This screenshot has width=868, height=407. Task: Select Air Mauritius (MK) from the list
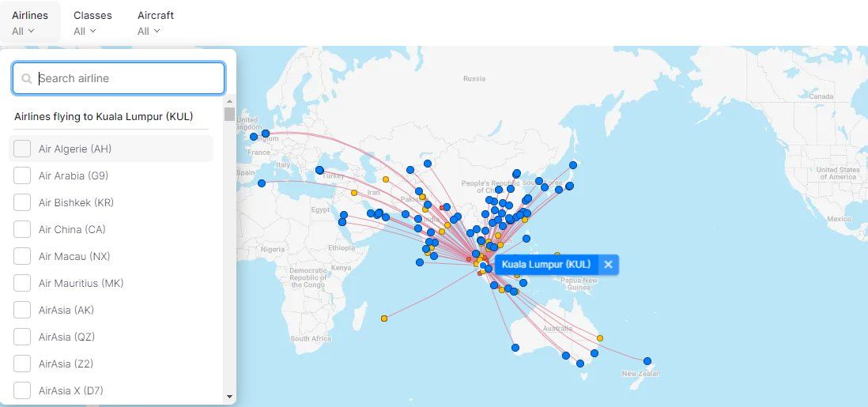pos(23,283)
